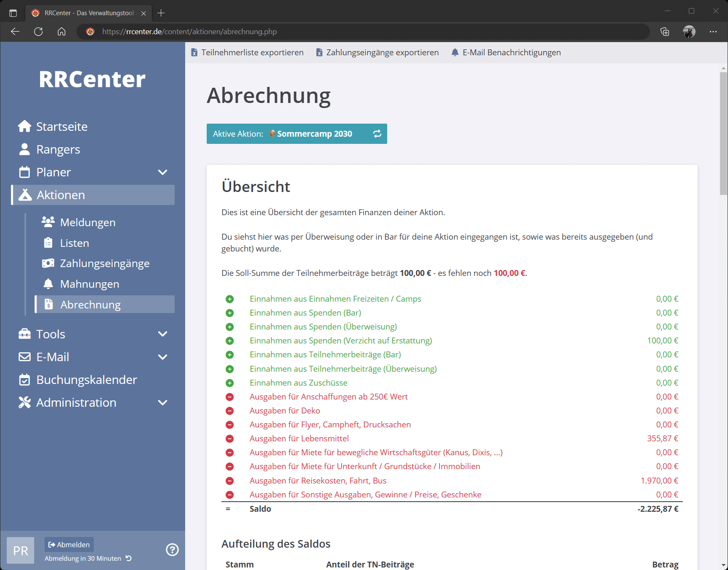This screenshot has height=570, width=728.
Task: Open help via the question mark icon
Action: coord(172,549)
